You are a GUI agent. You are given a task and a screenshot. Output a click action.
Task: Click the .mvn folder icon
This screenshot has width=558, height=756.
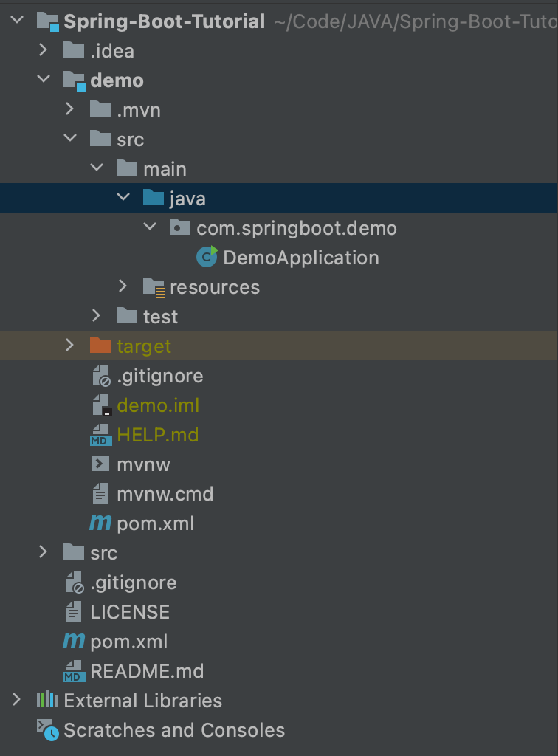[100, 109]
